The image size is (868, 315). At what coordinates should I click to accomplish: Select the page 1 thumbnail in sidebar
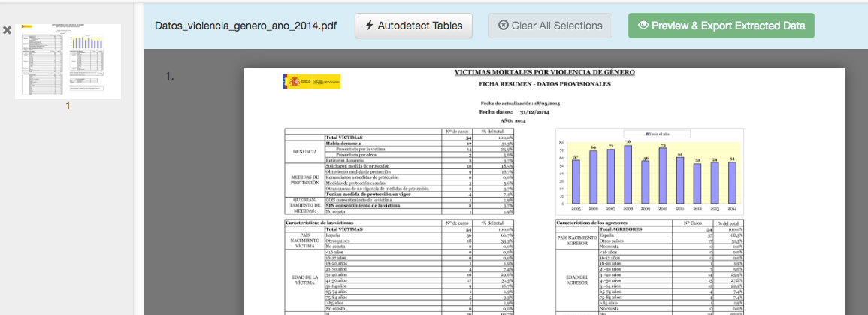pos(68,62)
